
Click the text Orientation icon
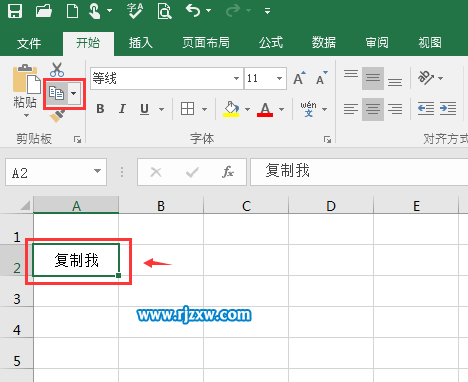pyautogui.click(x=426, y=78)
